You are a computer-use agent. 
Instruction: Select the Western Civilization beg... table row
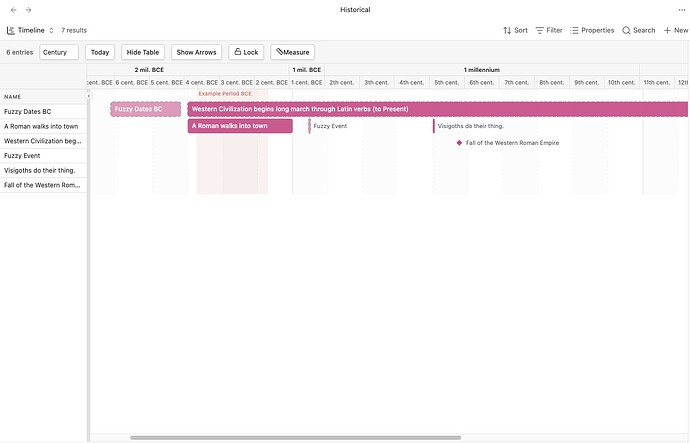pos(43,141)
